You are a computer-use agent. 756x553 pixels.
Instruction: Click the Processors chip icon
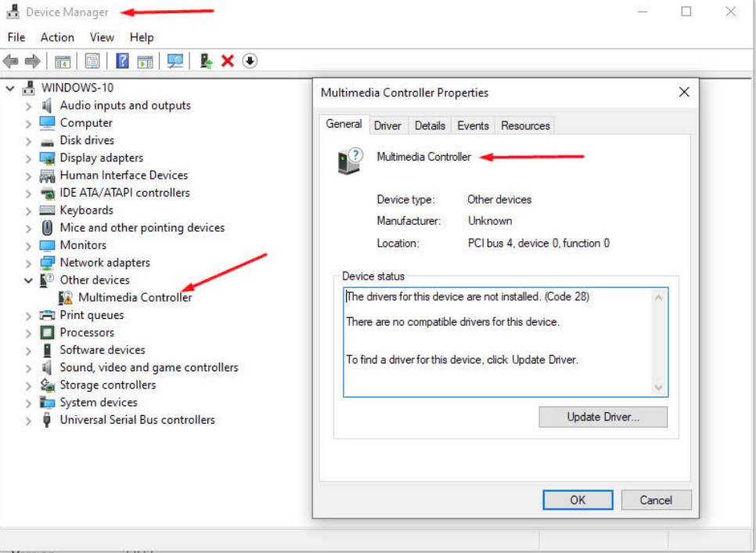click(x=47, y=332)
